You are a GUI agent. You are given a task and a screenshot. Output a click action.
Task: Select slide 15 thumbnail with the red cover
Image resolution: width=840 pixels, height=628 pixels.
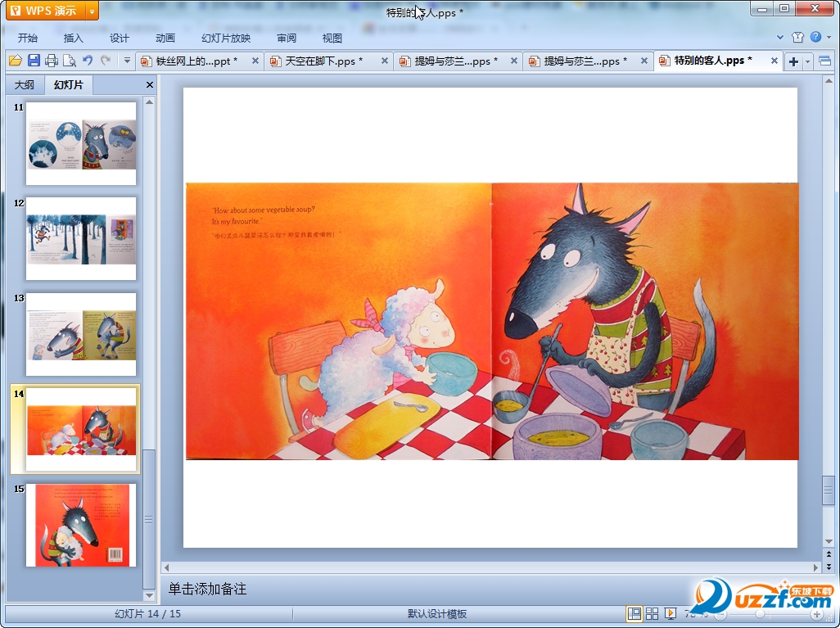coord(81,525)
